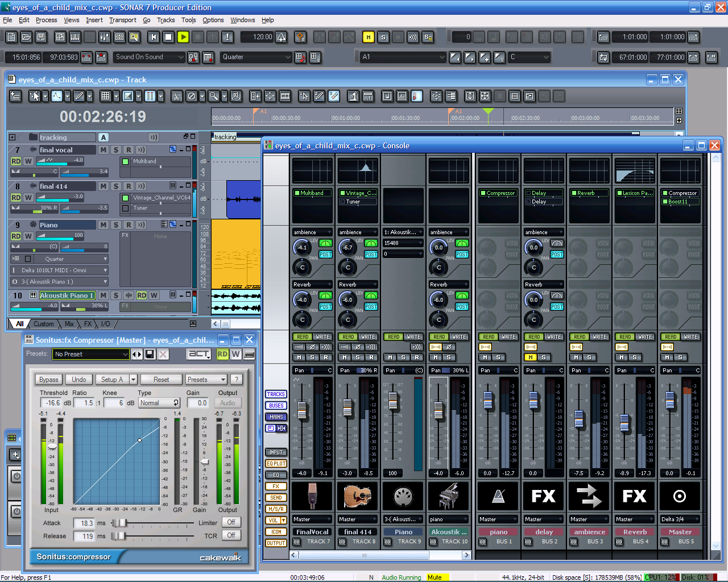Click the Undo button in compressor
The image size is (728, 582).
coord(79,380)
